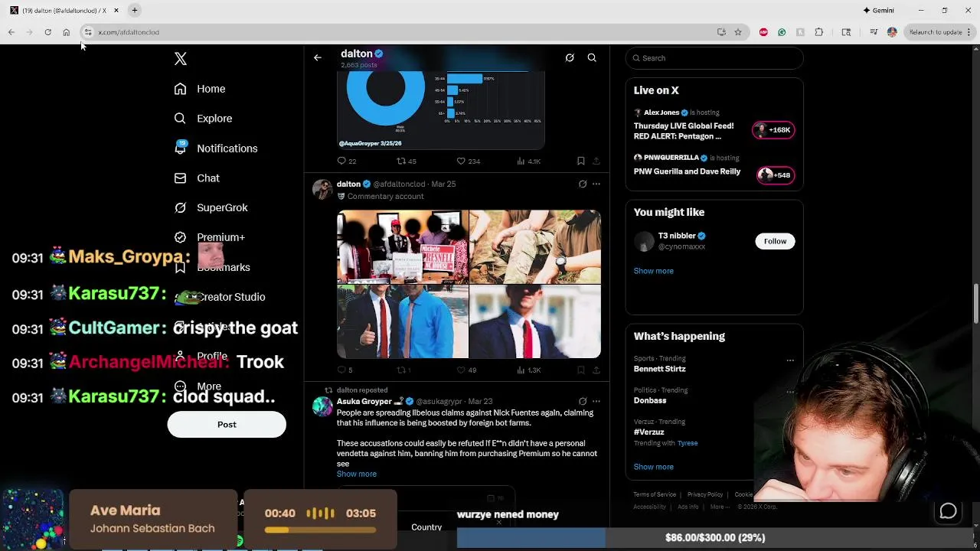Click the X logo in sidebar
Viewport: 980px width, 551px height.
tap(181, 58)
